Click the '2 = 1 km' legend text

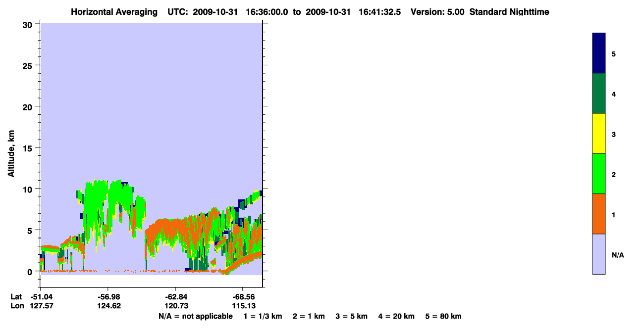(309, 316)
